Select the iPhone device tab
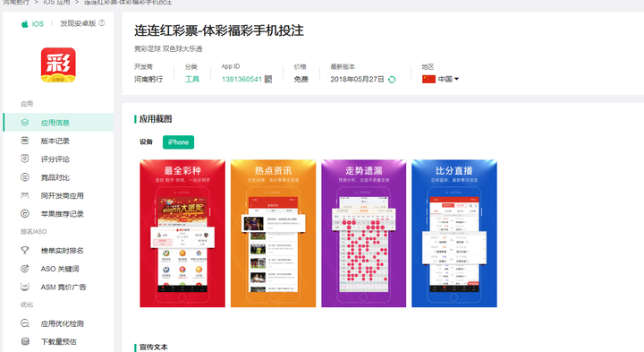Viewport: 644px width, 352px height. click(x=178, y=142)
